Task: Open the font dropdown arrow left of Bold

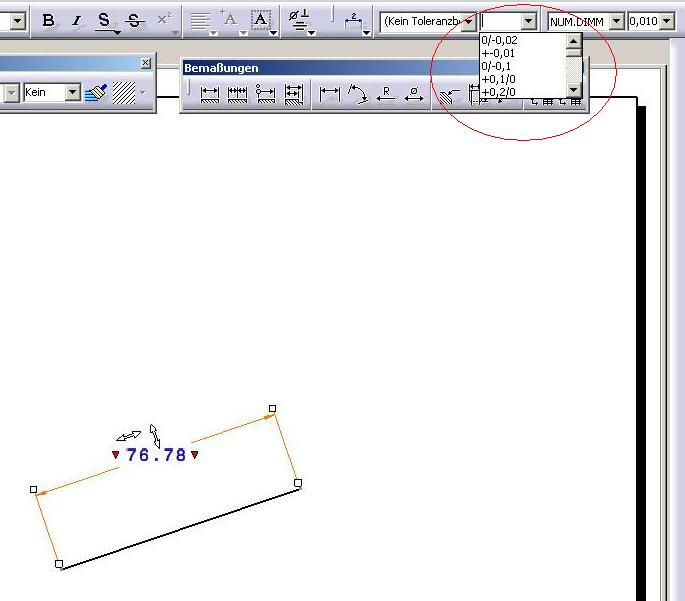Action: (x=17, y=21)
